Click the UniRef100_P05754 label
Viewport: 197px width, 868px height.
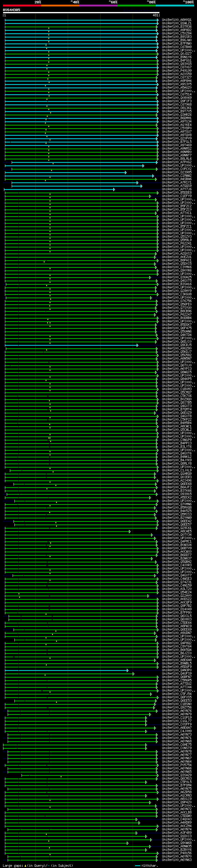click(x=177, y=765)
